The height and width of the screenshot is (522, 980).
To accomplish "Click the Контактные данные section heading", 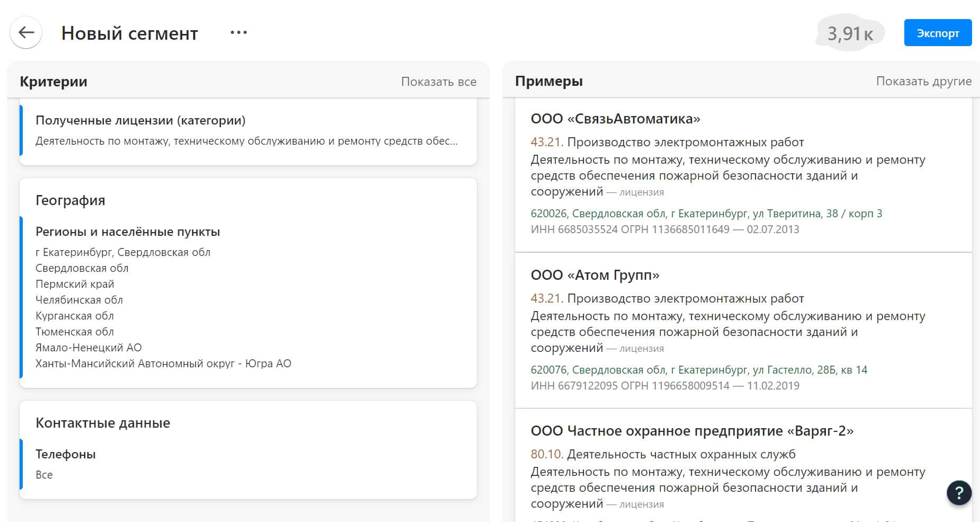I will pos(103,423).
